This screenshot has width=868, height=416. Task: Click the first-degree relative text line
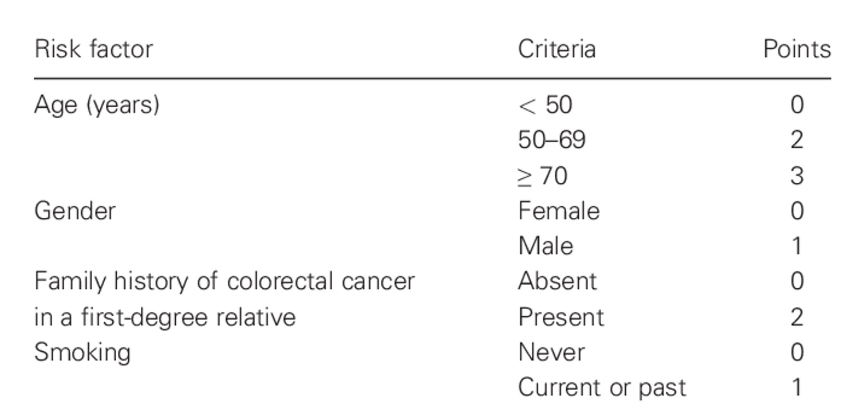(x=164, y=317)
